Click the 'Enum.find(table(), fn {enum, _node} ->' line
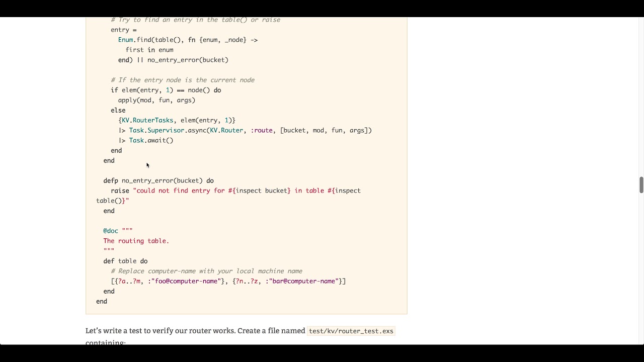The height and width of the screenshot is (362, 644). coord(188,40)
